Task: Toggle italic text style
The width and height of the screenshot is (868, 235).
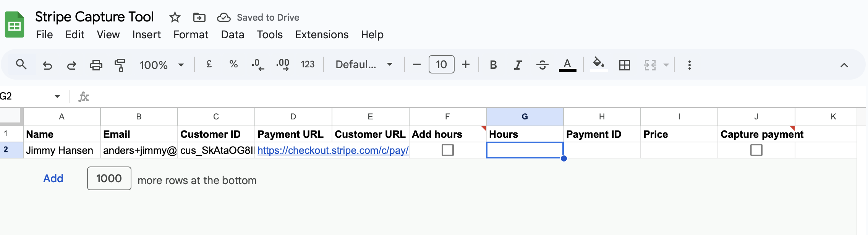Action: click(518, 65)
